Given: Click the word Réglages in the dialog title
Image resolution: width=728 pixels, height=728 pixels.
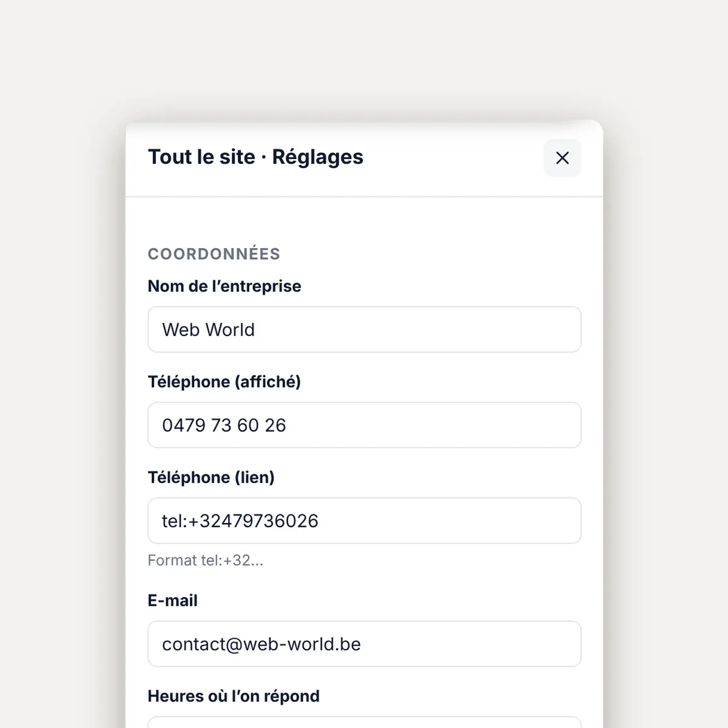Looking at the screenshot, I should coord(317,157).
